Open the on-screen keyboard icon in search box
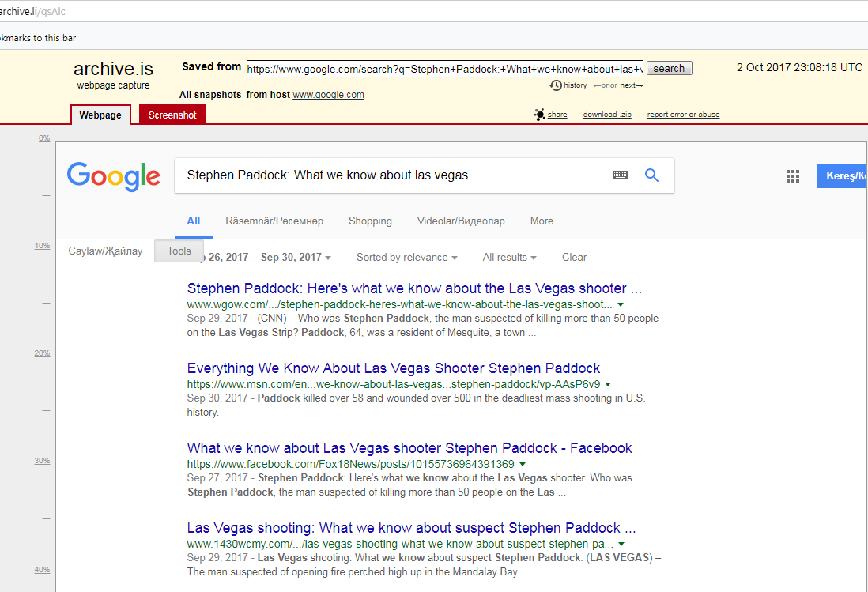 [x=620, y=175]
